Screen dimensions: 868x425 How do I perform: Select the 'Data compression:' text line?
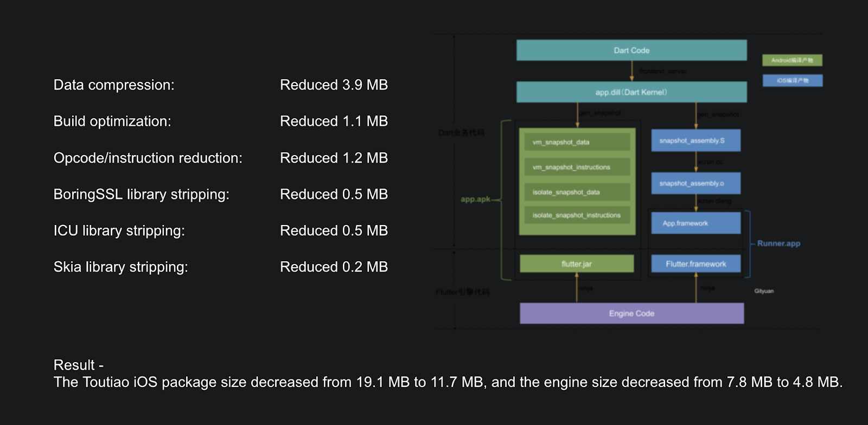pyautogui.click(x=114, y=85)
